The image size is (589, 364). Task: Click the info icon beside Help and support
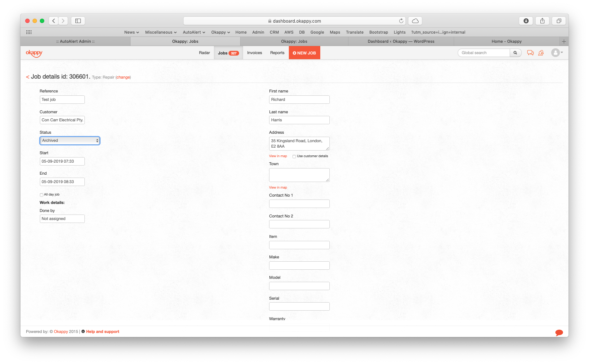(83, 331)
